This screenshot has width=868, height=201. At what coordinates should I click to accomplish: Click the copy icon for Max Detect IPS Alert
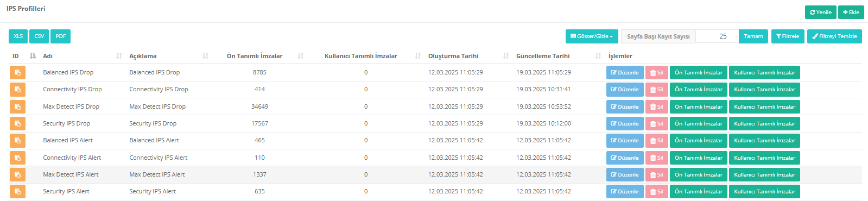coord(17,175)
